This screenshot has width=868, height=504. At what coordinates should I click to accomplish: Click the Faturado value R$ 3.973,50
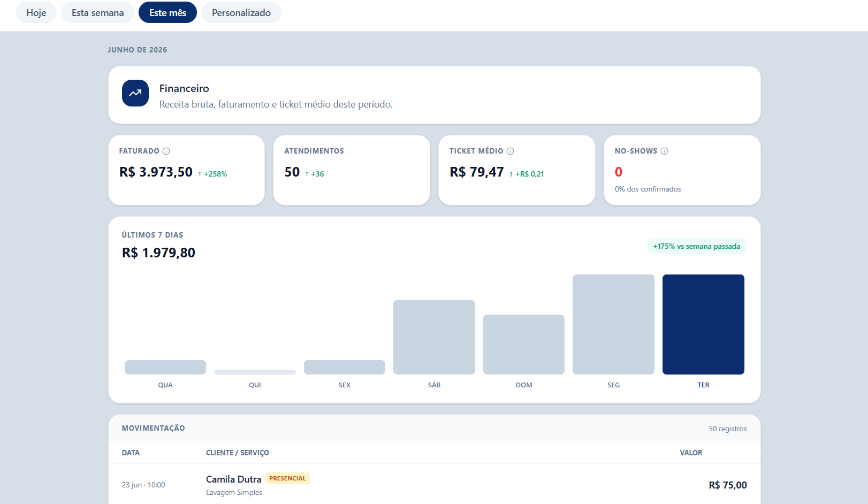(156, 172)
